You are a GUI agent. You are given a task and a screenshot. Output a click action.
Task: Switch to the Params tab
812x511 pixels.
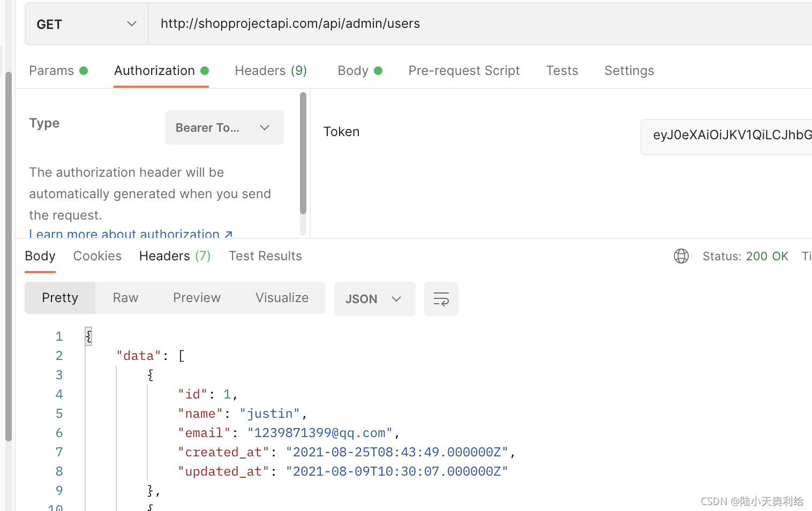[58, 71]
